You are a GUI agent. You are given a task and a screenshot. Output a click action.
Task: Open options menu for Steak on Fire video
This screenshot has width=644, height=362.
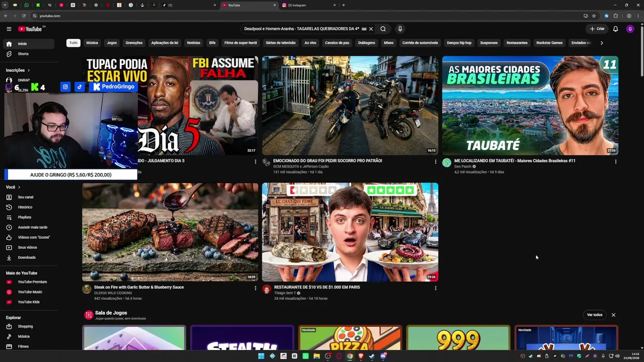click(255, 288)
